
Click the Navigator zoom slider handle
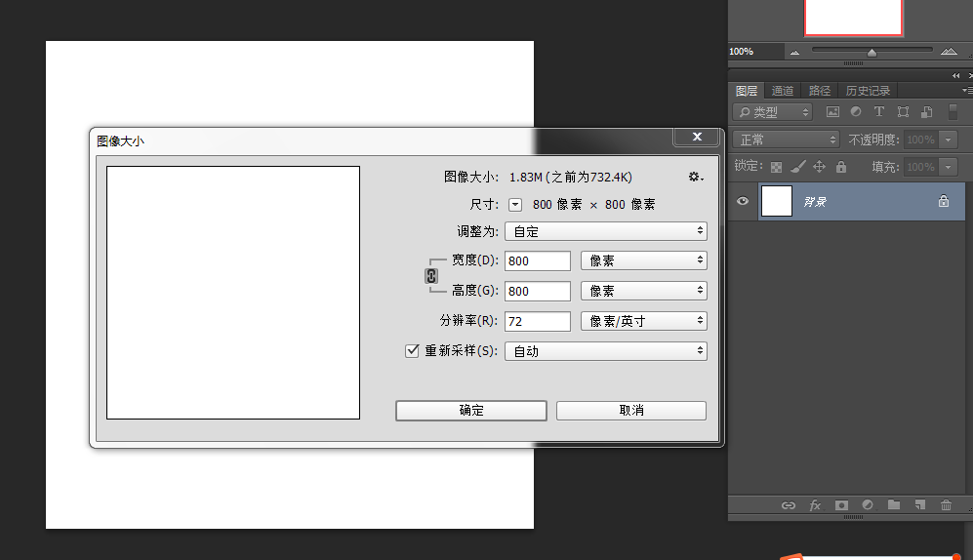pyautogui.click(x=872, y=53)
